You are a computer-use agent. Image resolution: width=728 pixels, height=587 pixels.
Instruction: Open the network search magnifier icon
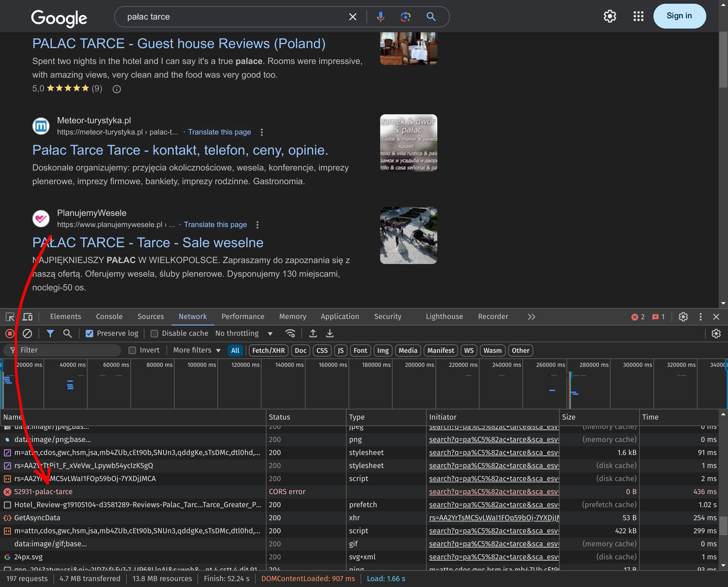pos(67,333)
